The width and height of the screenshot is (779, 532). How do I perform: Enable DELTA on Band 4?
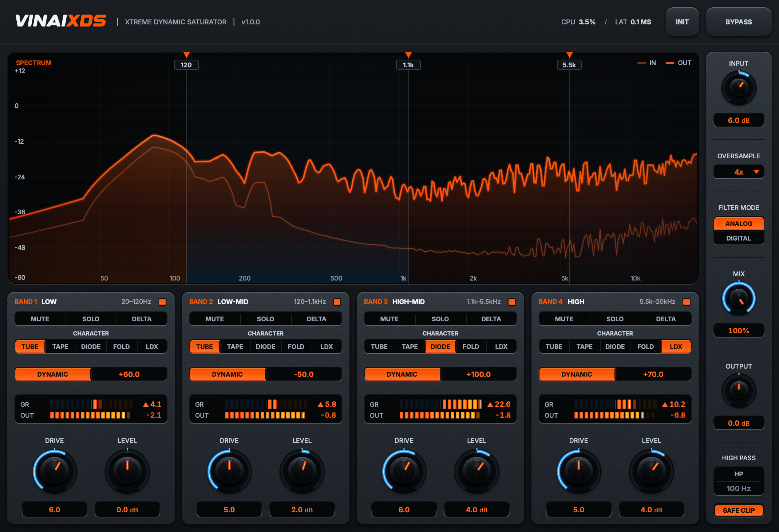tap(666, 319)
